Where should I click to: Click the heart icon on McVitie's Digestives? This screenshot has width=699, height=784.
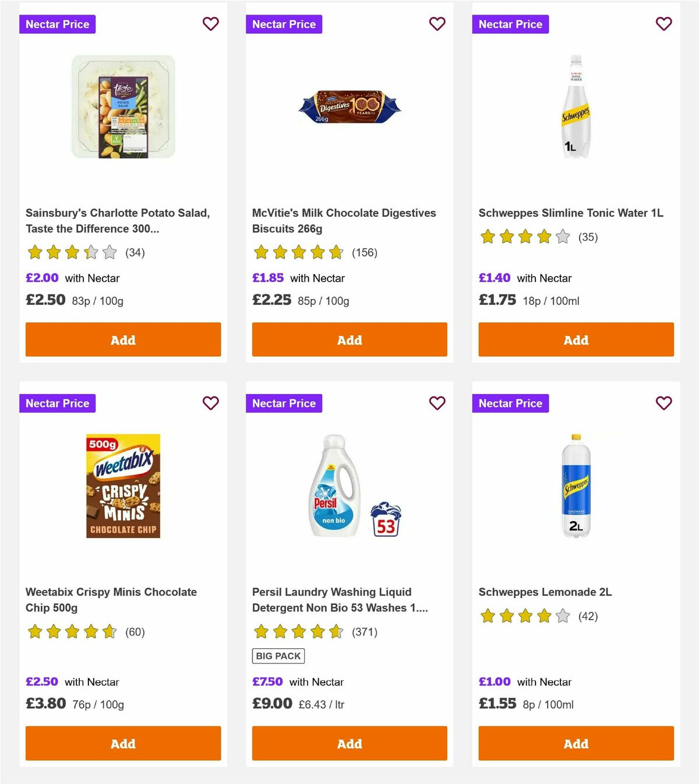437,24
